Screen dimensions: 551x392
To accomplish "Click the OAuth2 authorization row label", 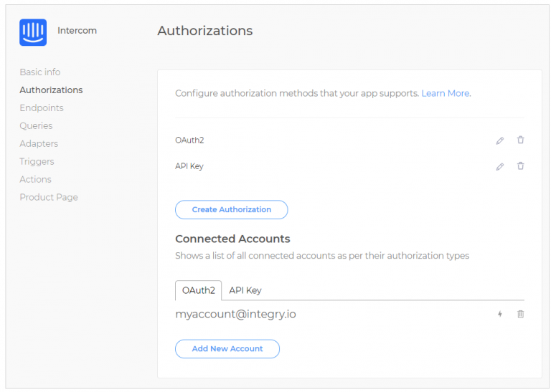I will (x=189, y=140).
